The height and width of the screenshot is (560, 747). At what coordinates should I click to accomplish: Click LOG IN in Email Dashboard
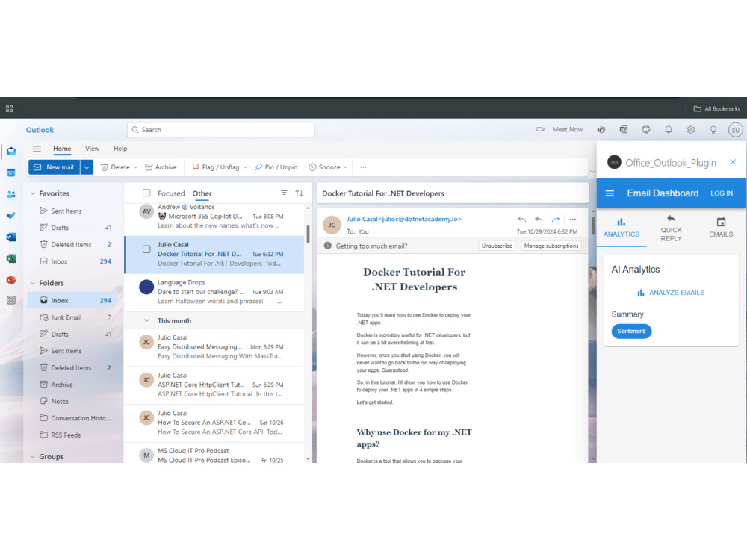[722, 193]
